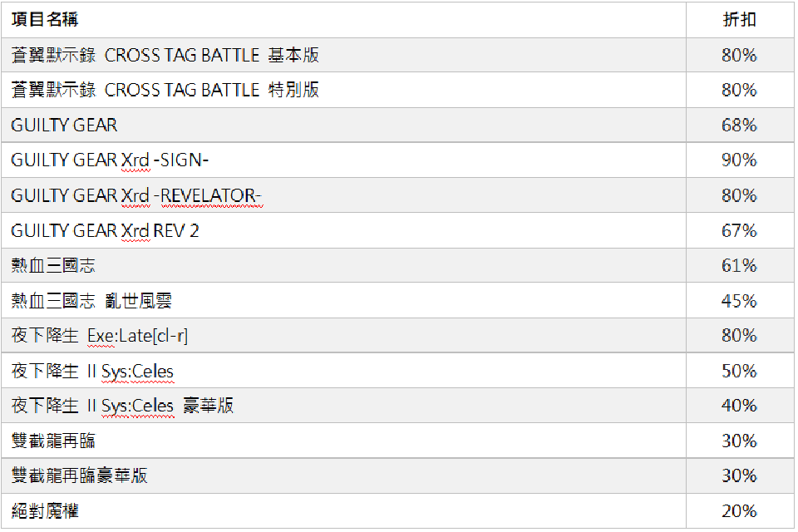Image resolution: width=798 pixels, height=532 pixels.
Task: Select the 夜下降生 II Sys:Celes 豪華版 cell
Action: pyautogui.click(x=123, y=406)
